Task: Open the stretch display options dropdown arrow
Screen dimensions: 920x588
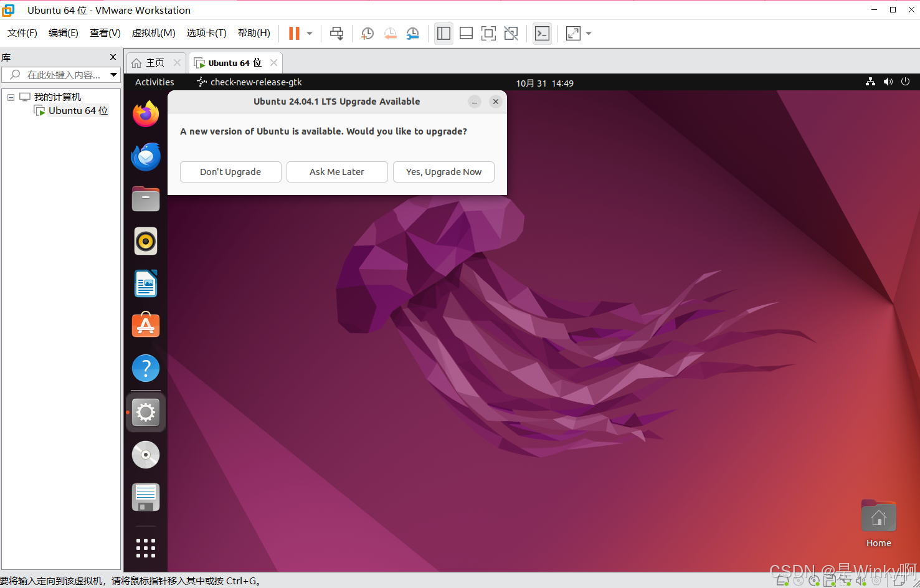Action: pos(589,34)
